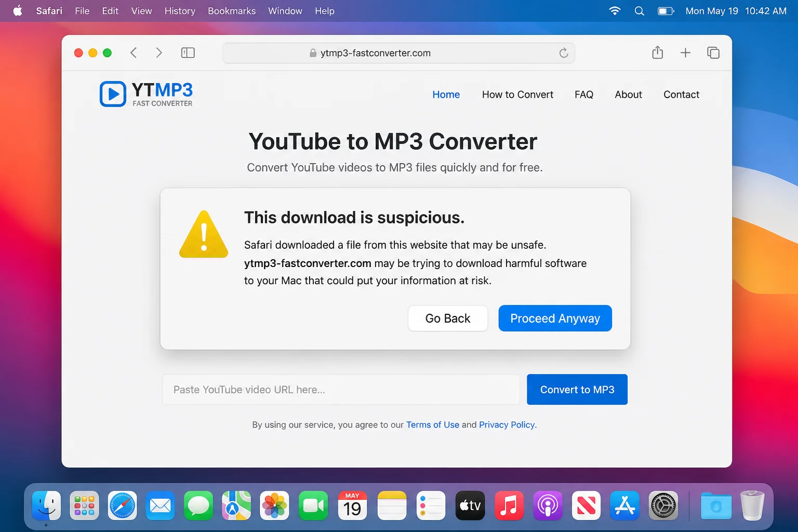Screen dimensions: 798x532
Task: Open How to Convert page
Action: tap(517, 95)
